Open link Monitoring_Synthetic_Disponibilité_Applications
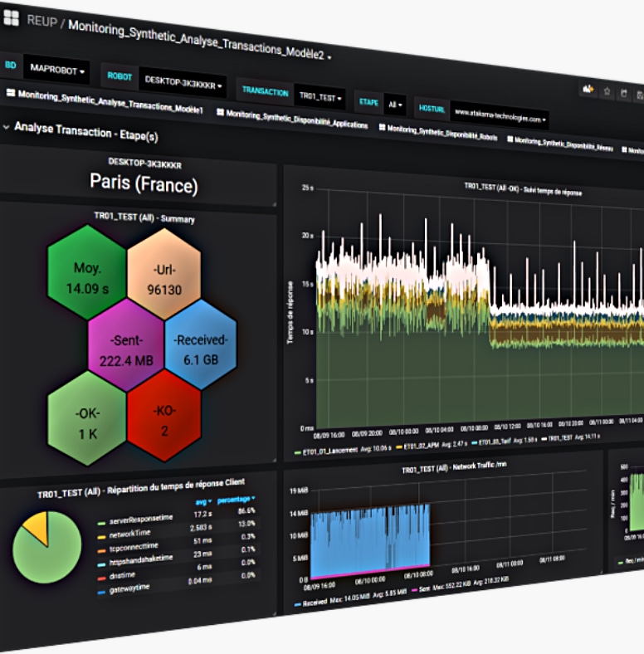This screenshot has height=654, width=644. (297, 119)
